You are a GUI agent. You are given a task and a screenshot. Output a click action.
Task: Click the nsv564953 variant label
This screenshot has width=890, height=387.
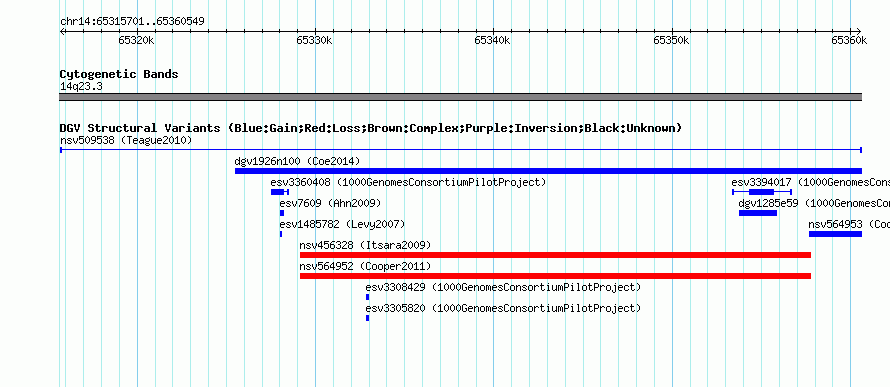(x=849, y=224)
